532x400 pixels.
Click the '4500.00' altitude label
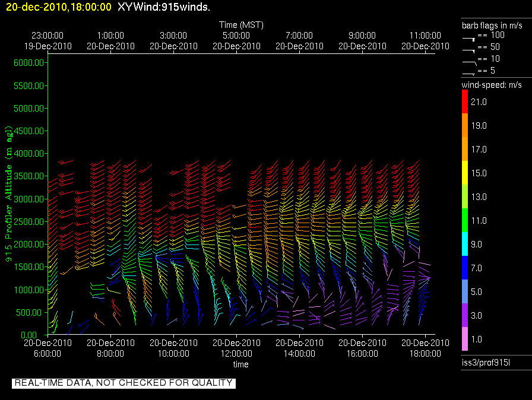tap(28, 131)
